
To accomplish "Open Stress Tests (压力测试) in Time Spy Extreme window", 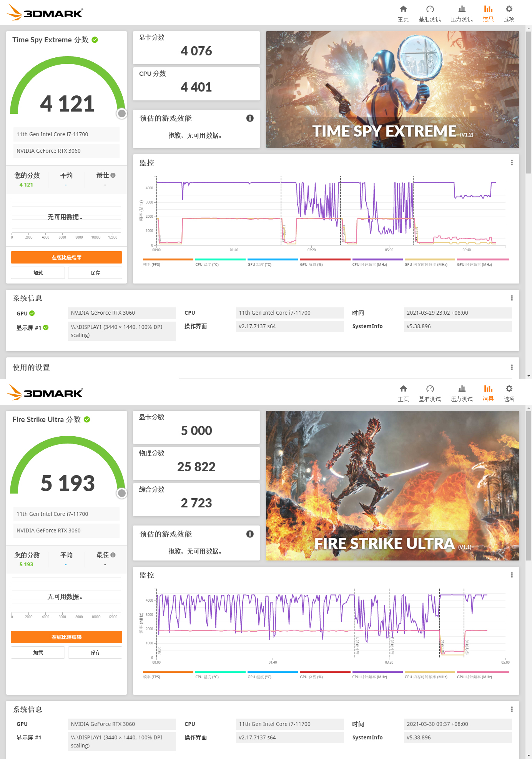I will point(462,13).
